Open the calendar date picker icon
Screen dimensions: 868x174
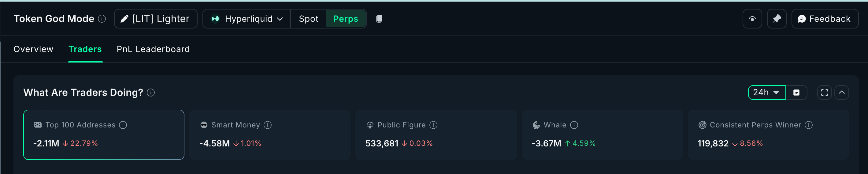point(796,93)
